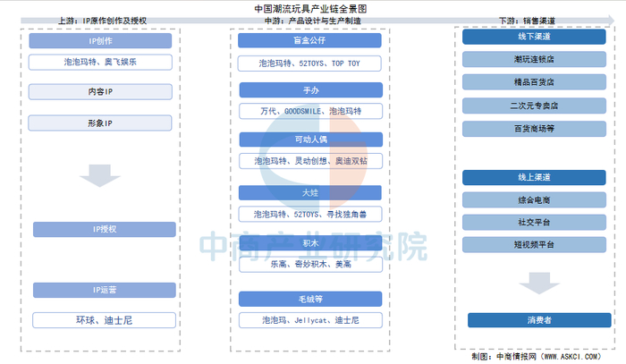Click the 大娃 category box
The width and height of the screenshot is (626, 364).
(x=310, y=193)
